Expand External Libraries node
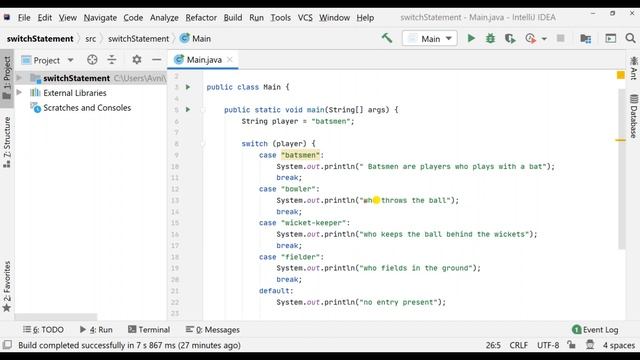Image resolution: width=640 pixels, height=360 pixels. tap(19, 93)
